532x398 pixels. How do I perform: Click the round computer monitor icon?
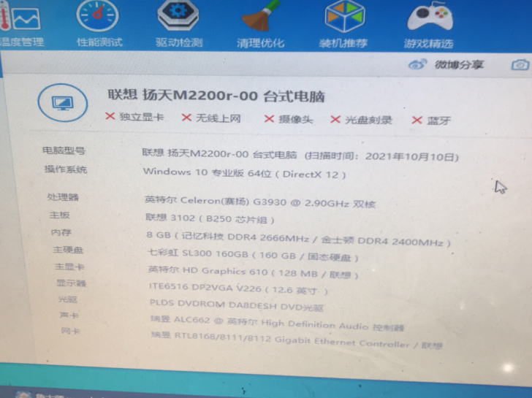[x=63, y=103]
